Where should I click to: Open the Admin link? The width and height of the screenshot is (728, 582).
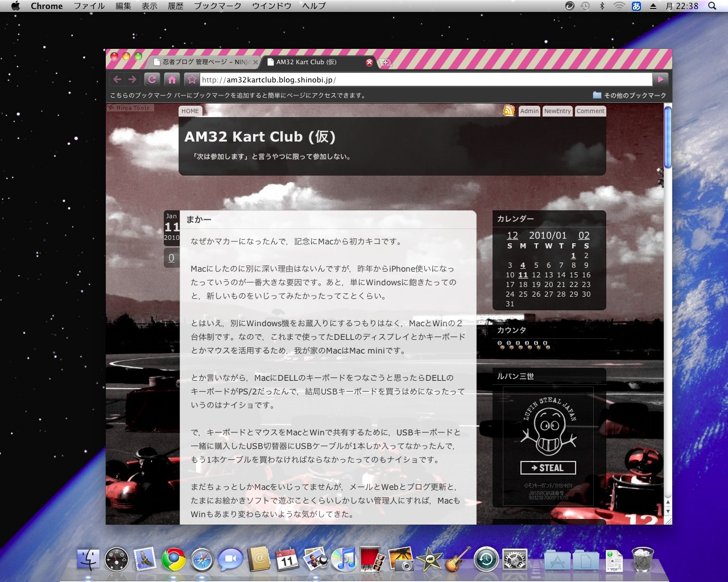pyautogui.click(x=530, y=111)
